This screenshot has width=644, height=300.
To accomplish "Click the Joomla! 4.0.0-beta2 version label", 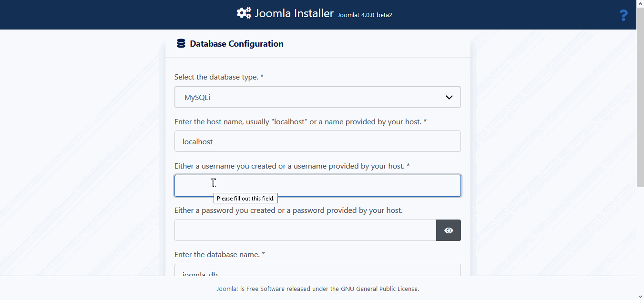I will point(365,15).
